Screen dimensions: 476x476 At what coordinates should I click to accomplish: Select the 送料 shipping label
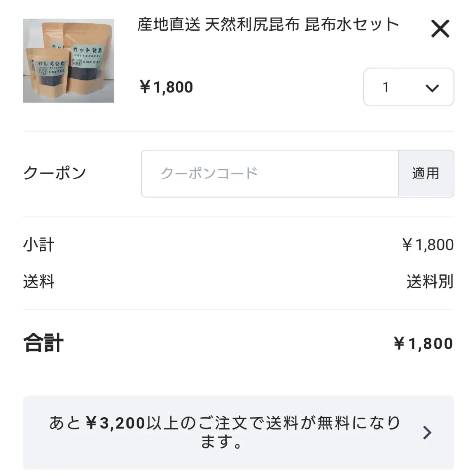[39, 282]
